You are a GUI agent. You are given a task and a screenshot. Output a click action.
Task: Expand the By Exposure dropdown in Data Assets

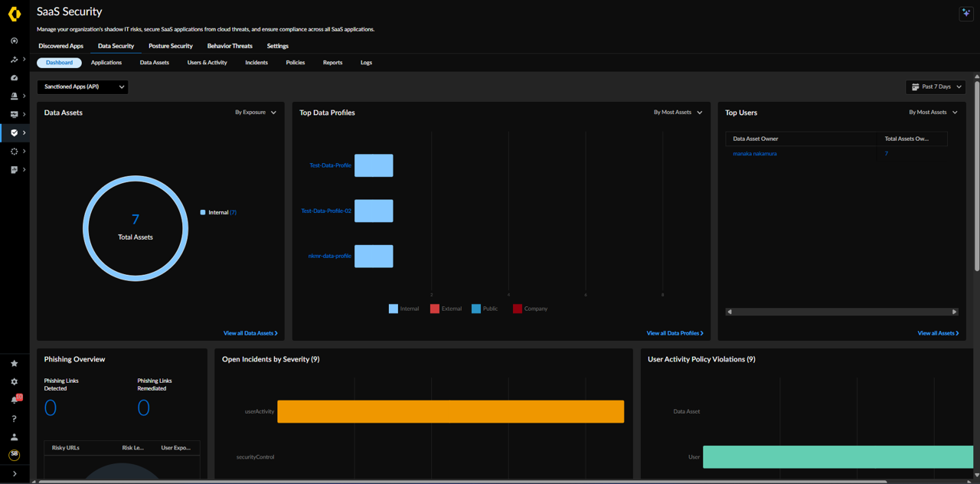(256, 113)
